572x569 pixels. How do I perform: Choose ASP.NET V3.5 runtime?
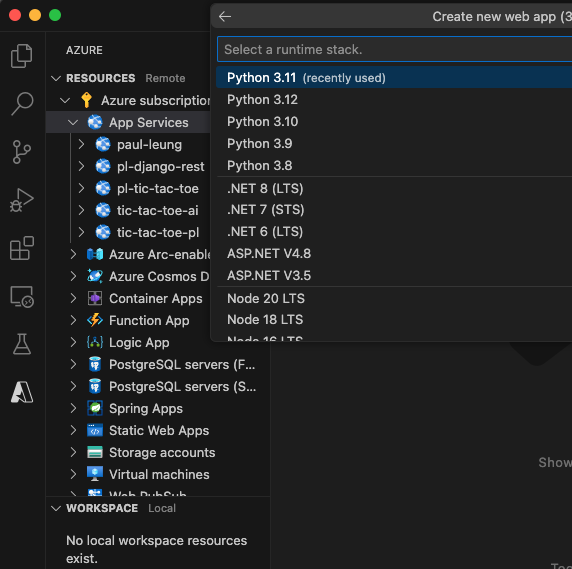394,275
